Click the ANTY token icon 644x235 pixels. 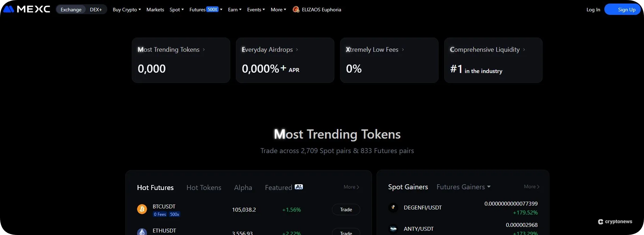pyautogui.click(x=393, y=229)
